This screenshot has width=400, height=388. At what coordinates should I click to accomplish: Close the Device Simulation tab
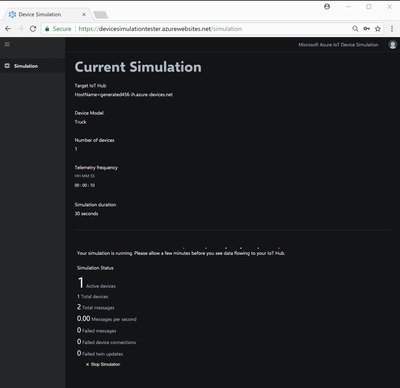(x=84, y=14)
